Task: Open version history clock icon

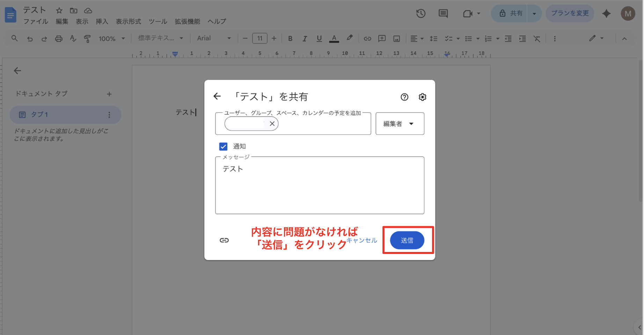Action: tap(421, 14)
